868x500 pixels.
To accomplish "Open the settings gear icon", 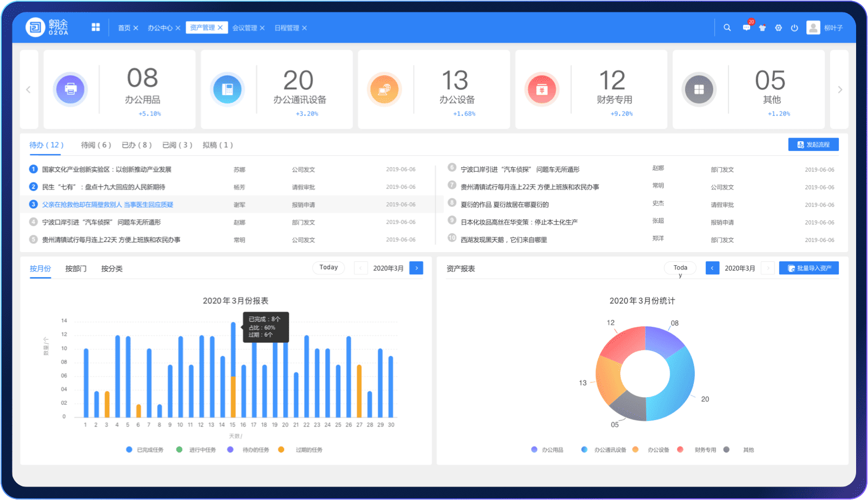I will [x=778, y=28].
